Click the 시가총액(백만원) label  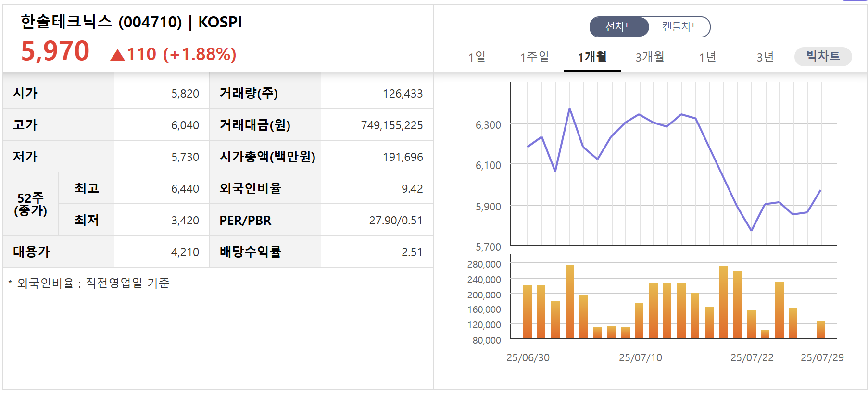click(x=267, y=157)
